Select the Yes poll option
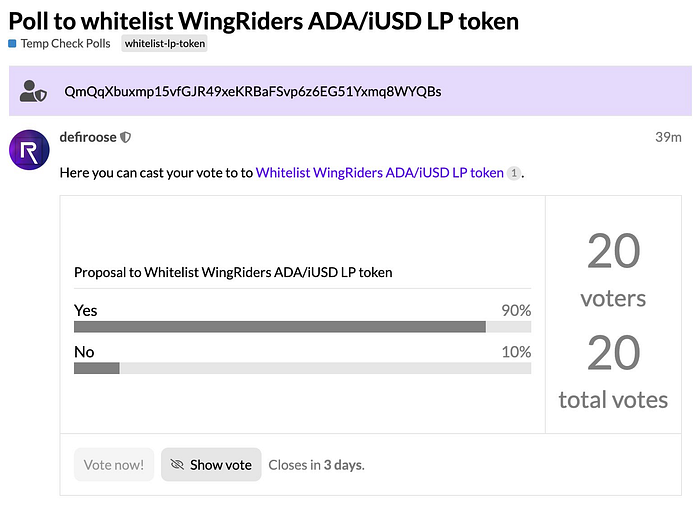The width and height of the screenshot is (700, 510). pos(86,310)
